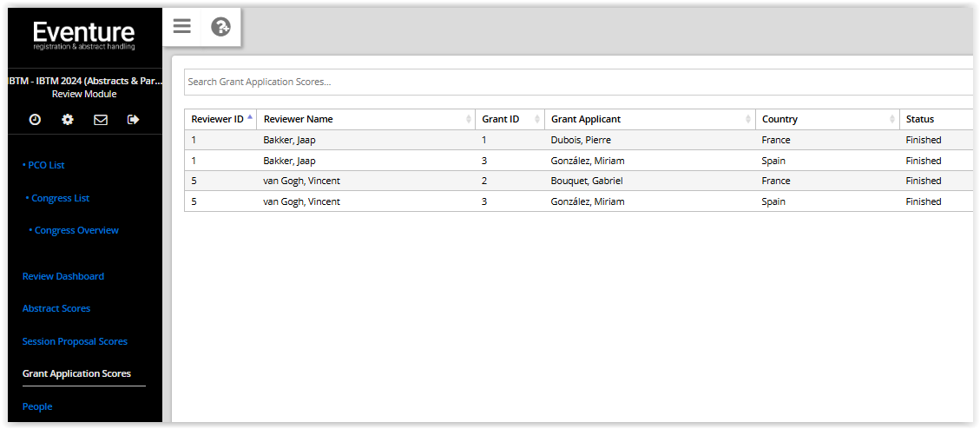
Task: Open the settings gear icon
Action: [x=68, y=120]
